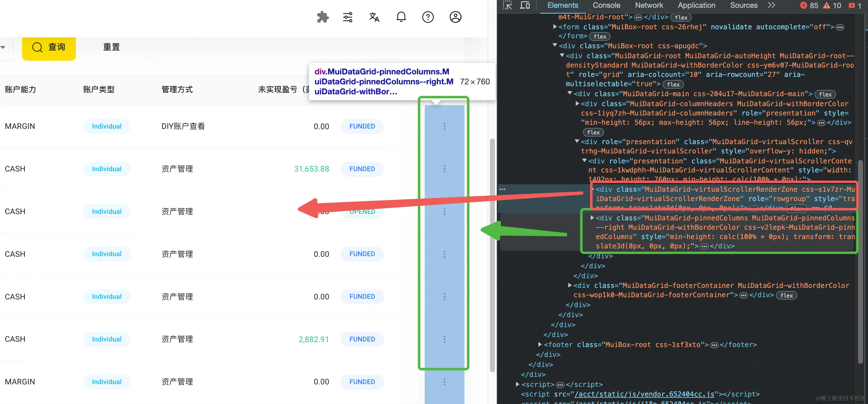The width and height of the screenshot is (868, 404).
Task: Switch to the Console tab
Action: click(x=606, y=5)
